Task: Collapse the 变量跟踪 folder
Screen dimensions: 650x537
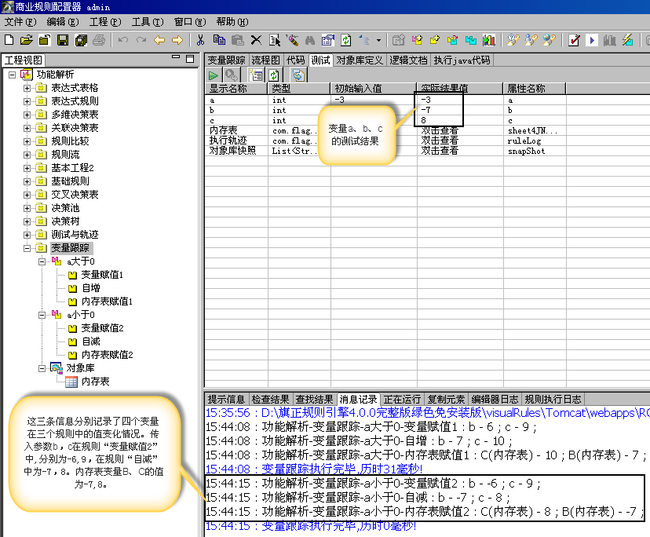Action: (27, 248)
